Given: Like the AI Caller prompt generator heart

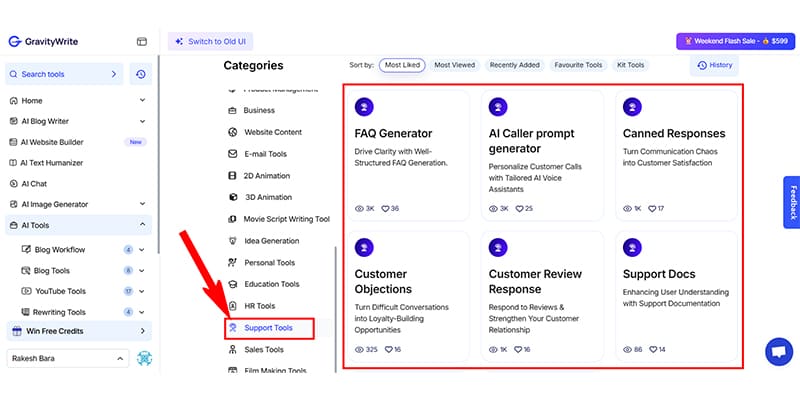Looking at the screenshot, I should point(519,209).
